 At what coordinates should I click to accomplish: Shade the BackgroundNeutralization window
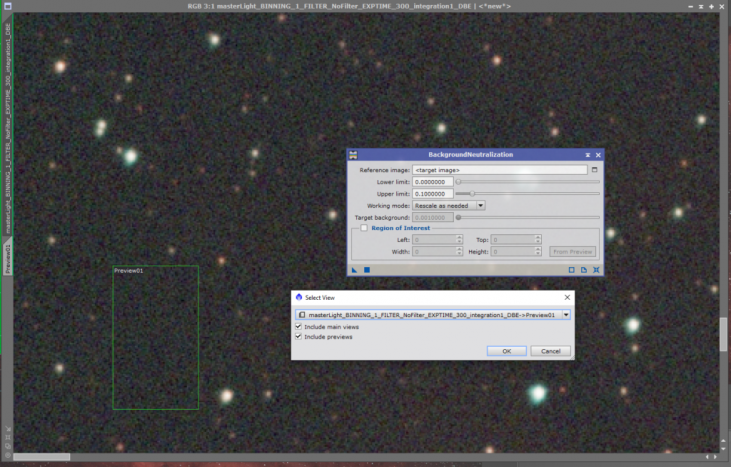click(x=588, y=155)
